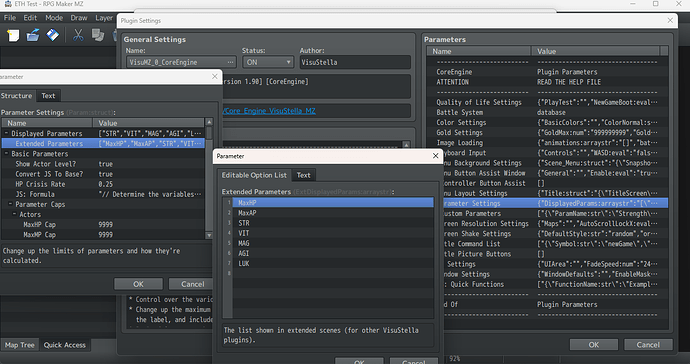Click Cancel in Parameter Settings dialog

click(x=192, y=284)
